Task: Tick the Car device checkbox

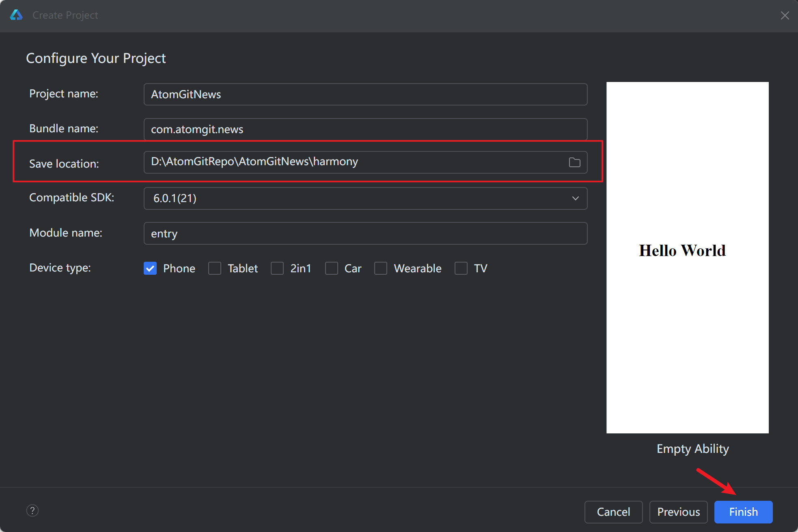Action: [x=332, y=268]
